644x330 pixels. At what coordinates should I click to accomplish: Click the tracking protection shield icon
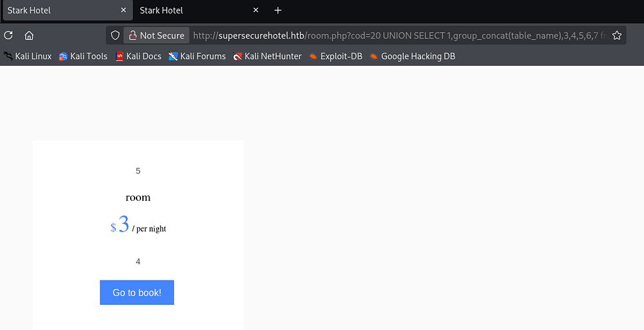coord(115,35)
